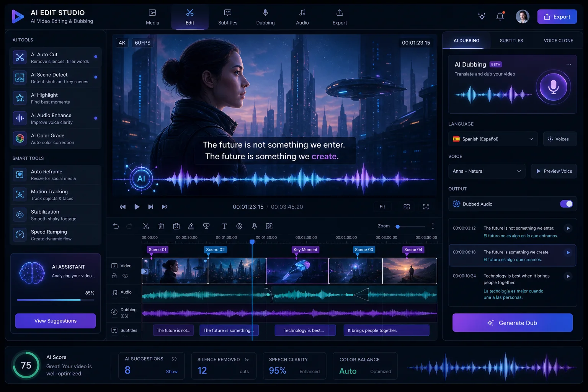Click the fast-forward playback button

coord(165,207)
